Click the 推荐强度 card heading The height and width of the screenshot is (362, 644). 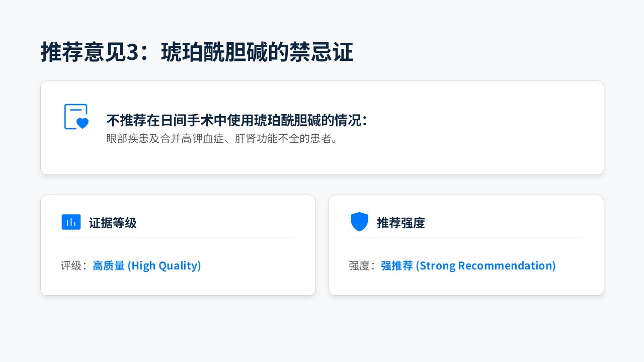tap(401, 223)
